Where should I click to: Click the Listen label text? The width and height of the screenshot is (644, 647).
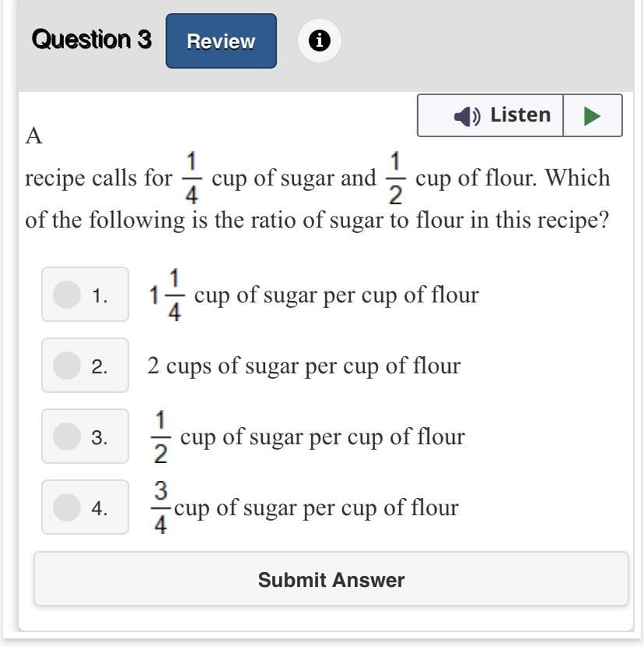(520, 115)
